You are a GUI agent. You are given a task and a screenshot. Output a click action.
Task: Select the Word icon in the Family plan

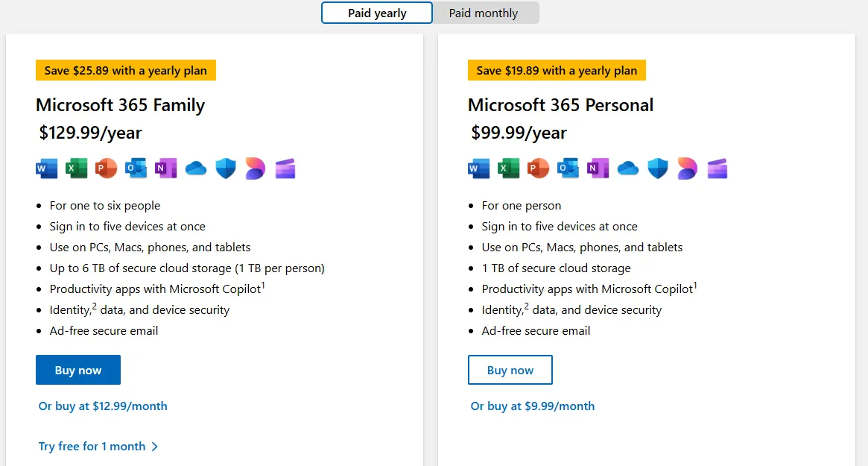(x=46, y=169)
